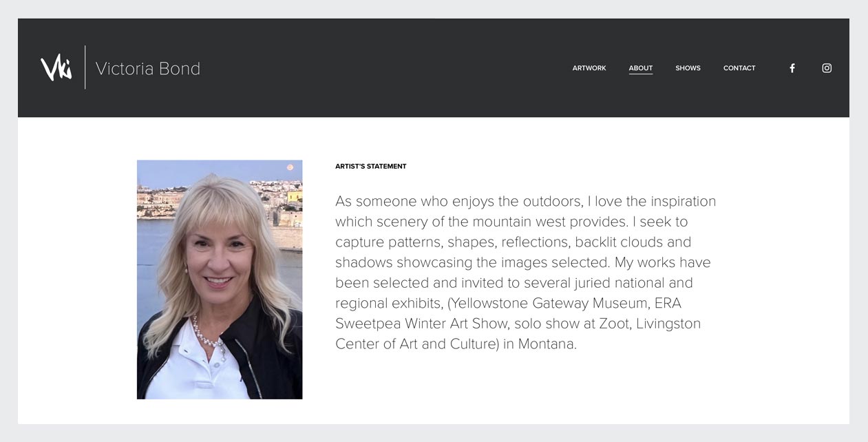Click the pearl necklace in the portrait
This screenshot has width=868, height=442.
209,334
